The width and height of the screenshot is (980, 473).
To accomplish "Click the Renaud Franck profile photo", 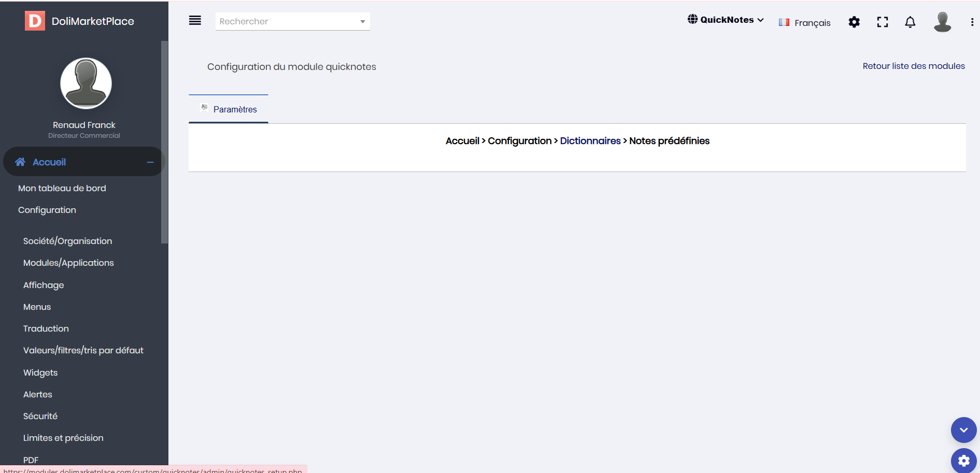I will coord(86,83).
